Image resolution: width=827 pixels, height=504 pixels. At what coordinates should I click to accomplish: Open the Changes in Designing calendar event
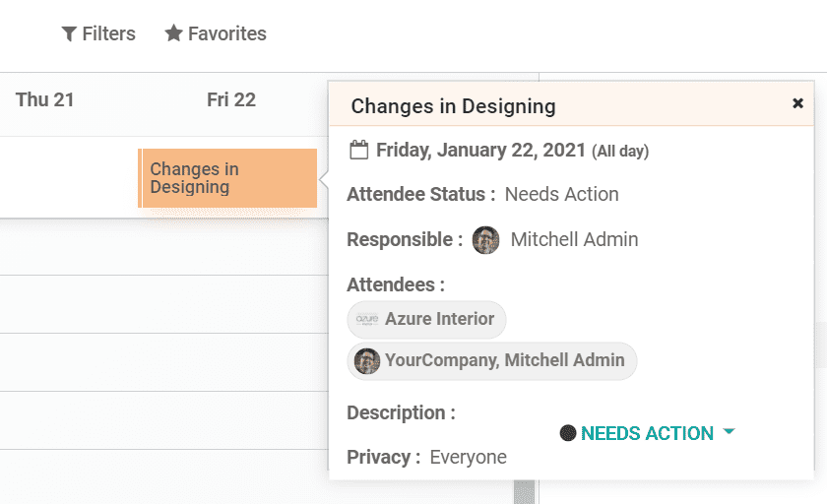228,178
